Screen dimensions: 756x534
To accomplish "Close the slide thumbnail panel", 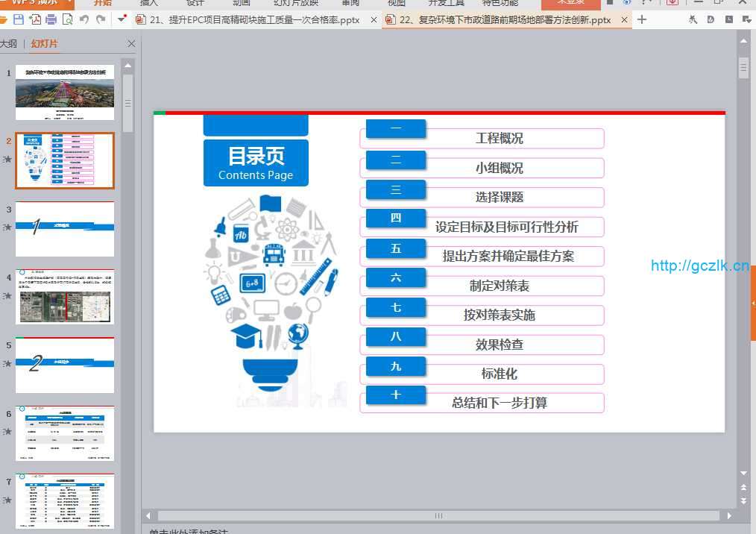I will click(x=132, y=44).
